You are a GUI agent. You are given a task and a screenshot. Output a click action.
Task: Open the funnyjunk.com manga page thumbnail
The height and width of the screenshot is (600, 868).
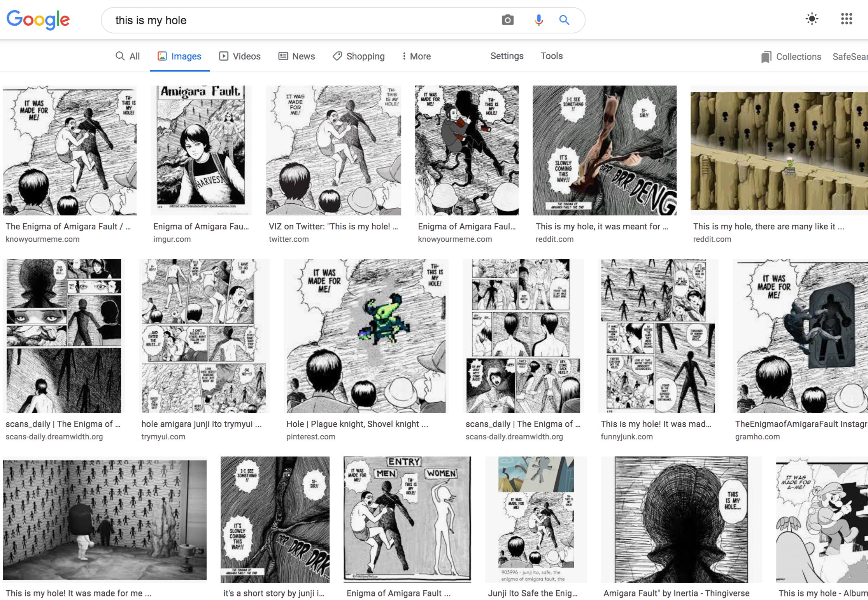point(658,336)
